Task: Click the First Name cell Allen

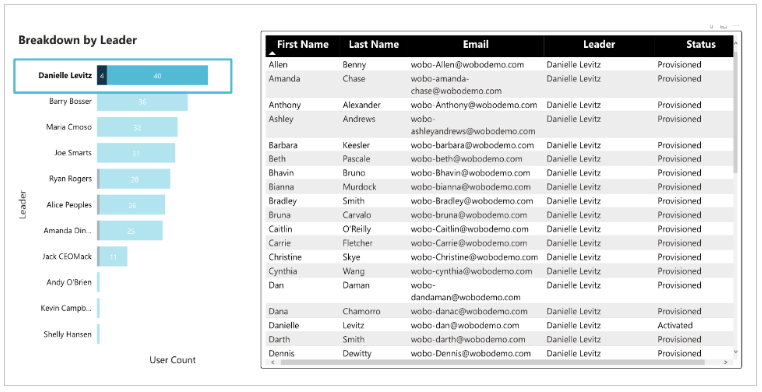Action: click(278, 65)
